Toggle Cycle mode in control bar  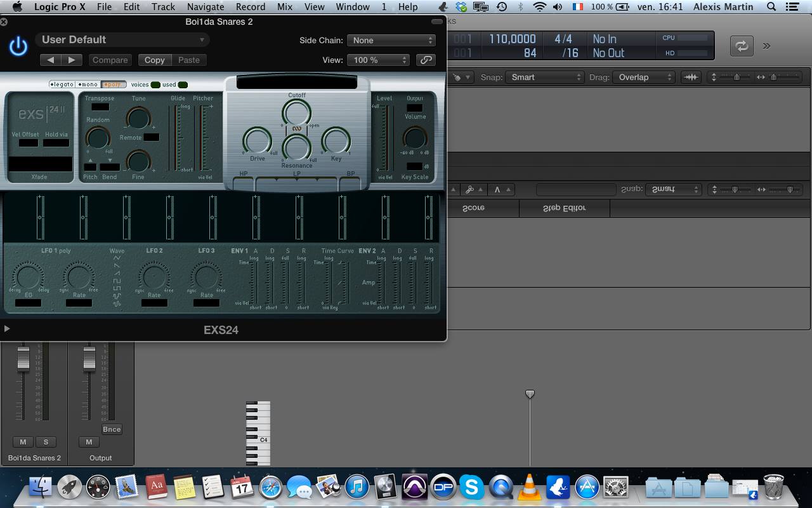pyautogui.click(x=742, y=46)
